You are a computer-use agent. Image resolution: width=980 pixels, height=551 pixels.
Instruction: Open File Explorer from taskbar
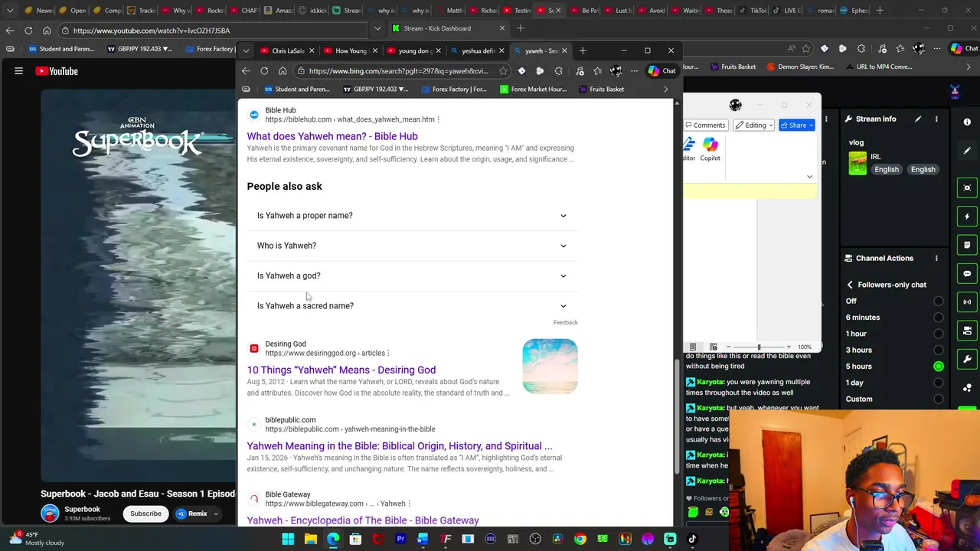[310, 539]
